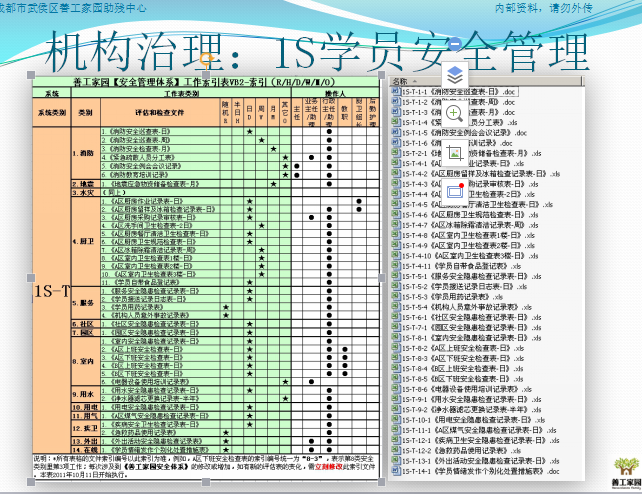642x494 pixels.
Task: Click the 系统类别 header cell
Action: coord(52,112)
